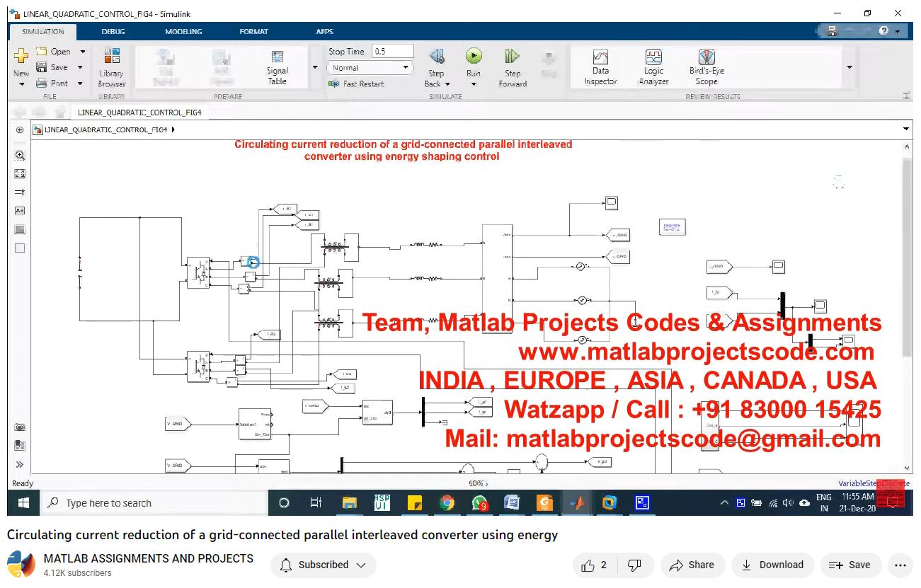Screen dimensions: 921x588
Task: Click LINEAR_QUADRATIC_CONTROL_FIG4 breadcrumb path
Action: tap(105, 129)
